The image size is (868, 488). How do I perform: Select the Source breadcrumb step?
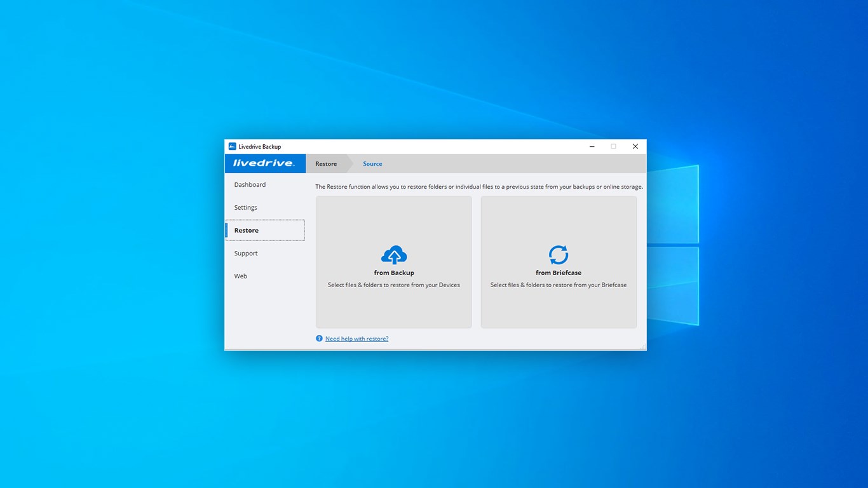[372, 164]
